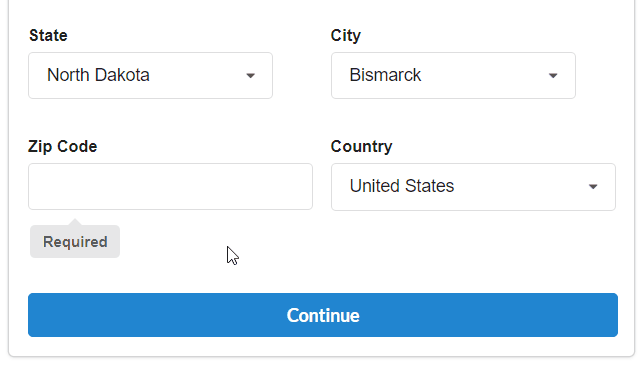Select the North Dakota value text
640x388 pixels.
coord(98,75)
